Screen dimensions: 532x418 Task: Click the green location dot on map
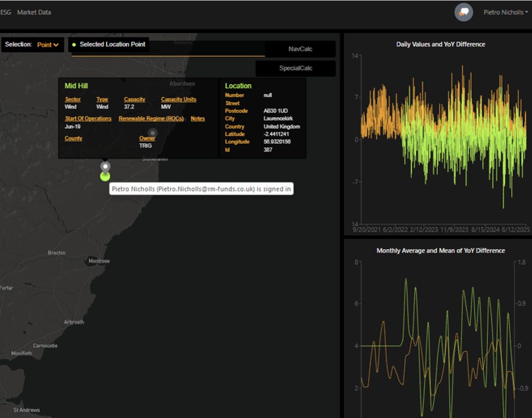coord(105,177)
